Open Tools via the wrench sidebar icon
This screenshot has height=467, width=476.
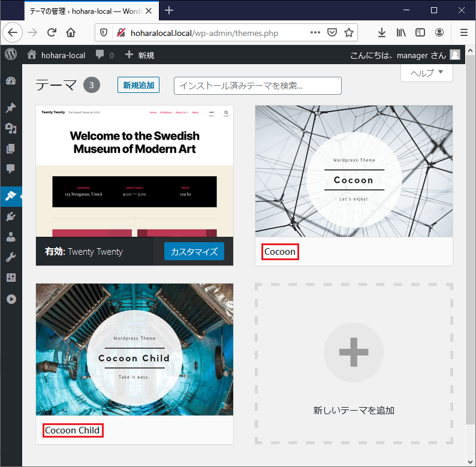click(11, 257)
